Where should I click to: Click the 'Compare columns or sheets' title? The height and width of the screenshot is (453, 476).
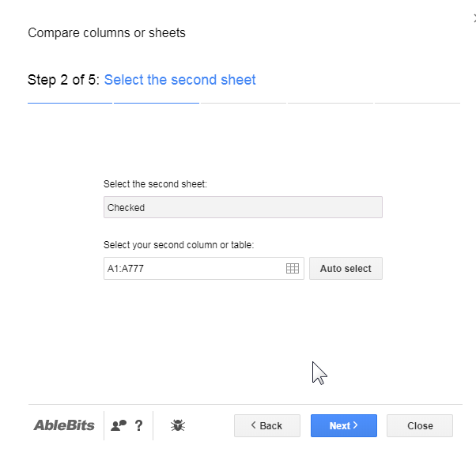click(x=107, y=32)
